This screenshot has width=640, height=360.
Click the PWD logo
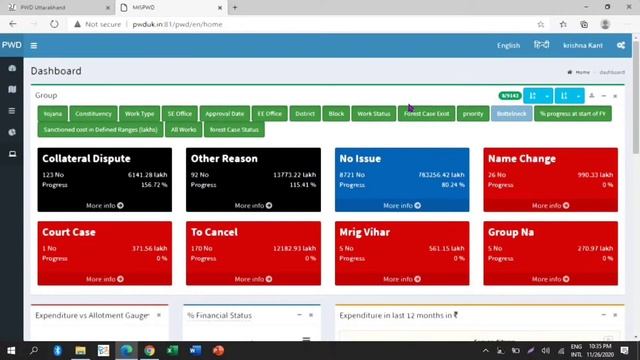[x=11, y=45]
